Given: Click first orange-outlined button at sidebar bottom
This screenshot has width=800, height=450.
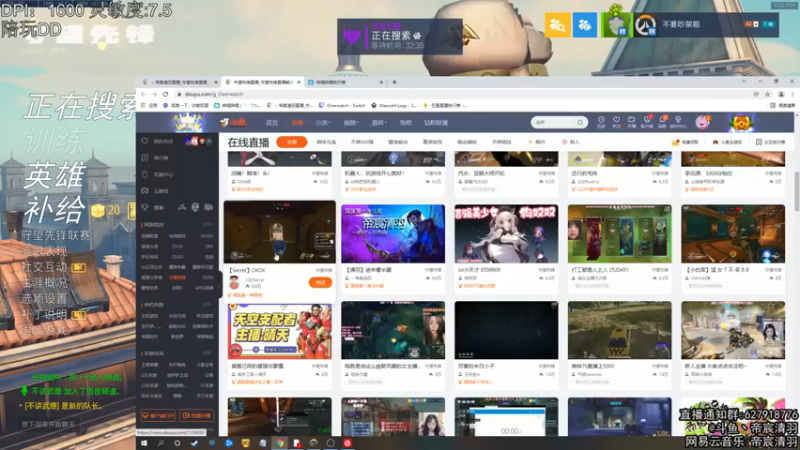Looking at the screenshot, I should (x=158, y=416).
